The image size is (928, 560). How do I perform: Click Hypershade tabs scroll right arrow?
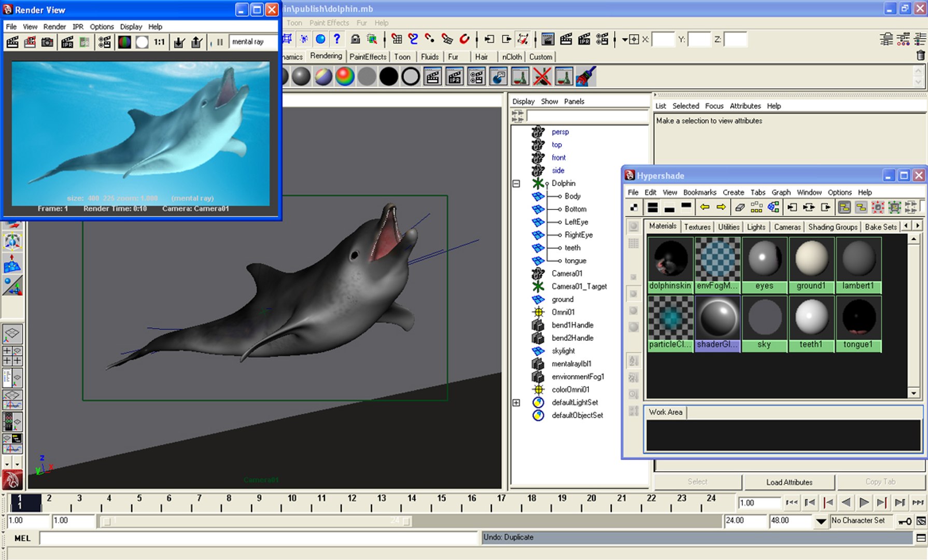pos(918,226)
